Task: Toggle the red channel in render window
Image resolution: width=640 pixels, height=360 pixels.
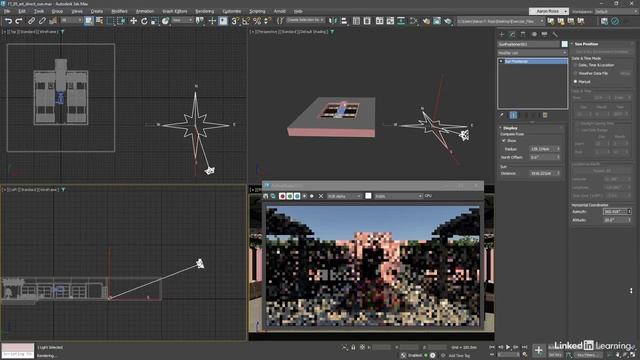Action: [282, 196]
